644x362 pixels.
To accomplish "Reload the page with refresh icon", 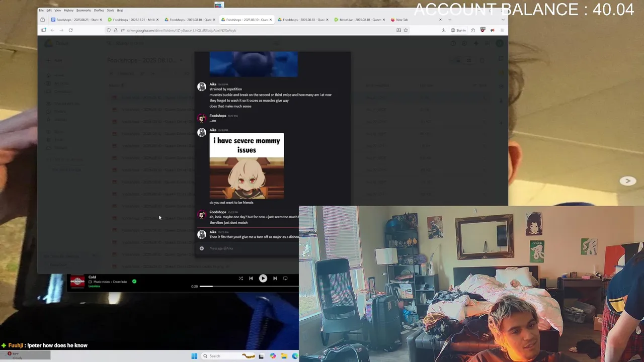I will tap(70, 30).
